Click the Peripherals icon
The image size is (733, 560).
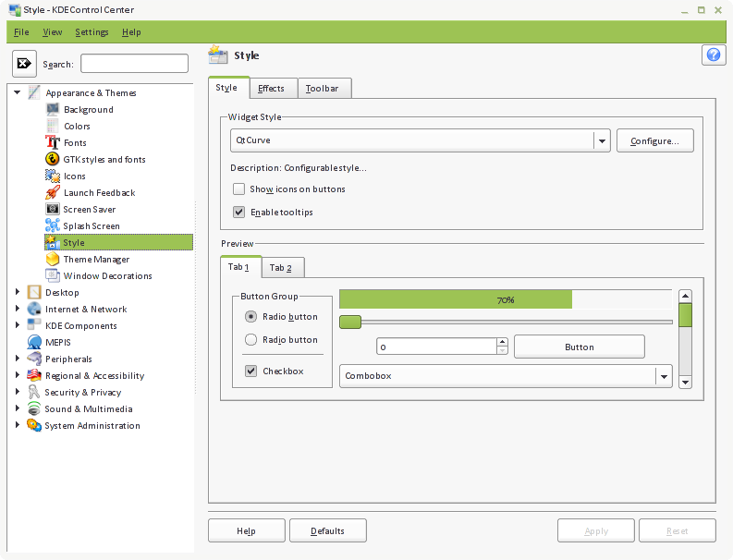(x=34, y=359)
